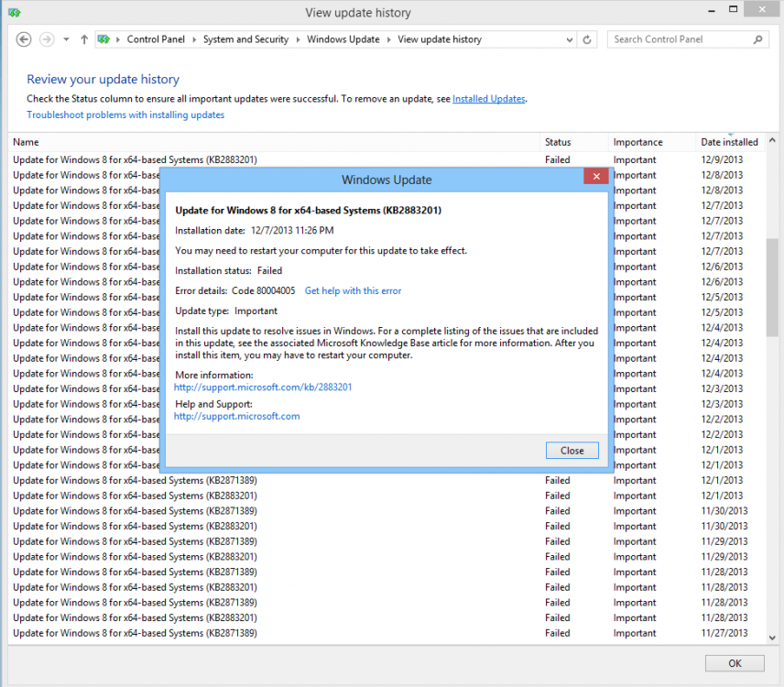Image resolution: width=784 pixels, height=687 pixels.
Task: Click the Control Panel icon in address bar
Action: tap(103, 39)
